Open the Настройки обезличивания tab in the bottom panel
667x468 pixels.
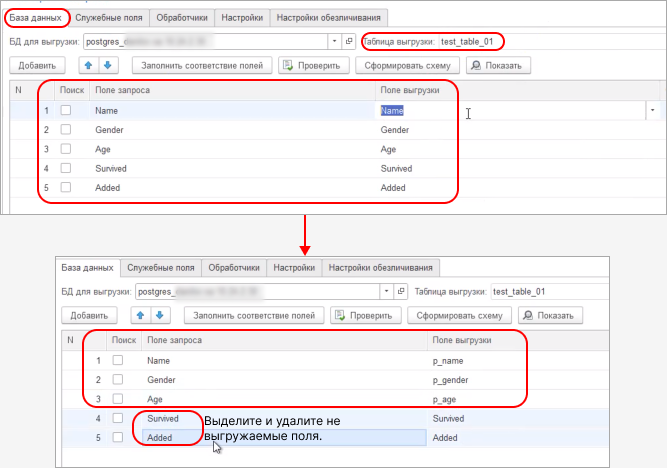(381, 268)
